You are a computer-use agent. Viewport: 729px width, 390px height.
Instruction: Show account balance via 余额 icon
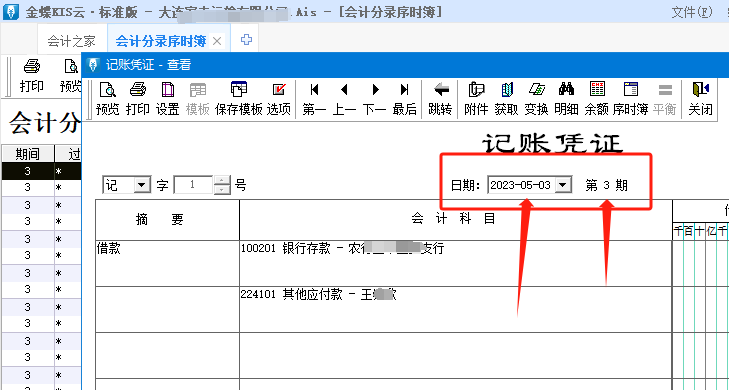coord(596,99)
